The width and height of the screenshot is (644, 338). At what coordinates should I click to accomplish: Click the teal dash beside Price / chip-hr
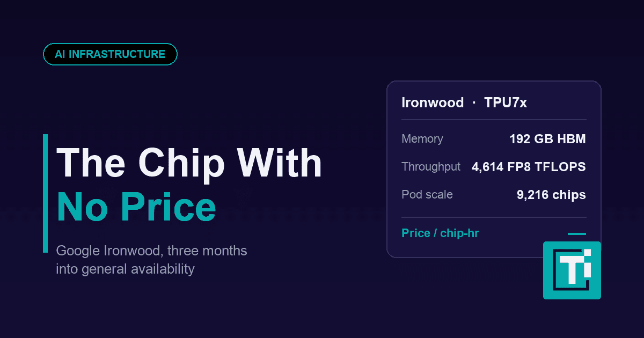pyautogui.click(x=576, y=234)
